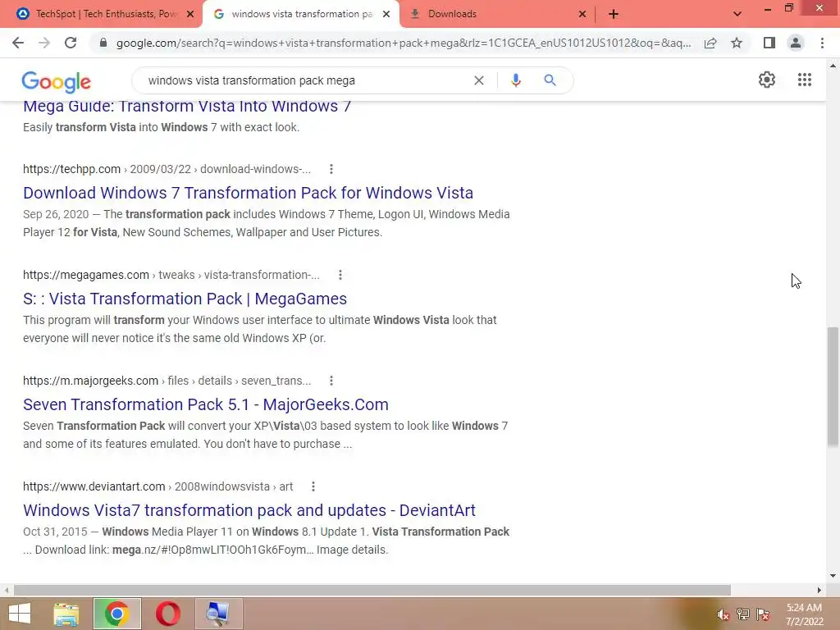This screenshot has height=630, width=840.
Task: Open Mega Guide Transform Vista link
Action: 187,106
